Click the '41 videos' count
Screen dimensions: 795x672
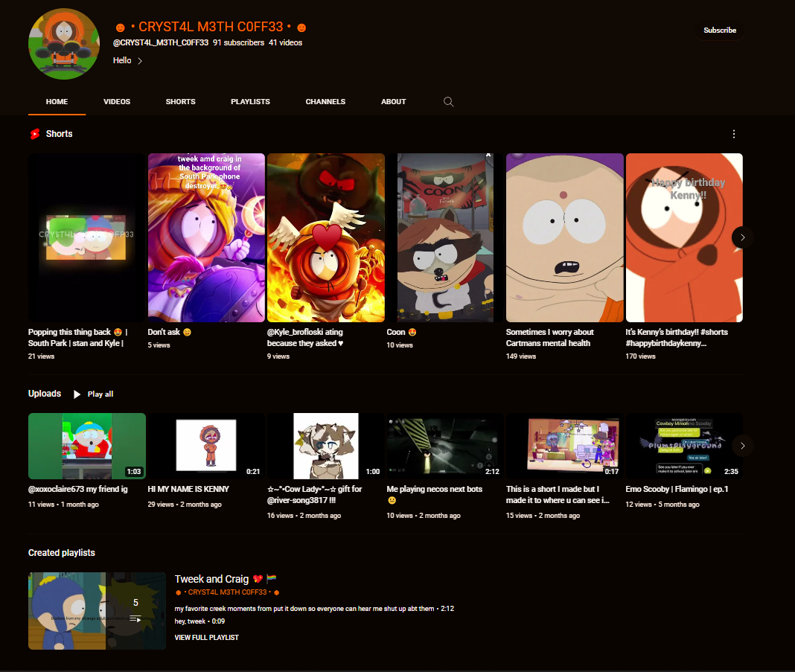(285, 42)
